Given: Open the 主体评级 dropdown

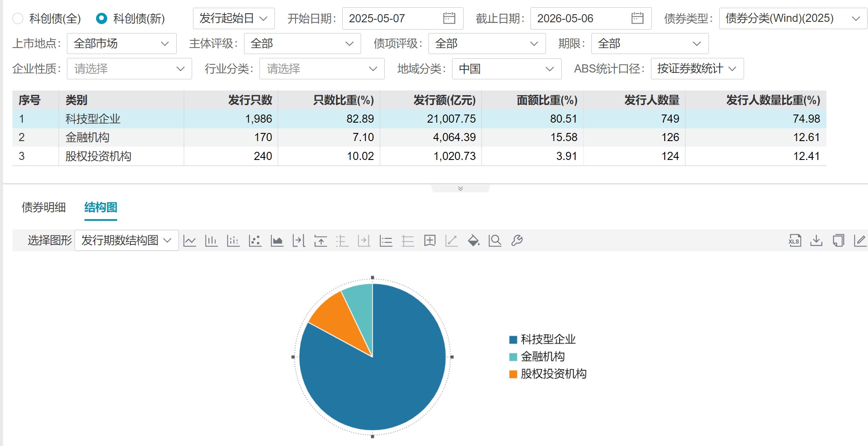Looking at the screenshot, I should coord(302,44).
